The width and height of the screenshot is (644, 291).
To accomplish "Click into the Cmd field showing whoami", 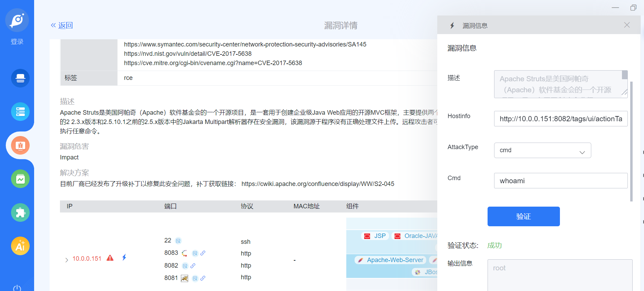I will [561, 181].
